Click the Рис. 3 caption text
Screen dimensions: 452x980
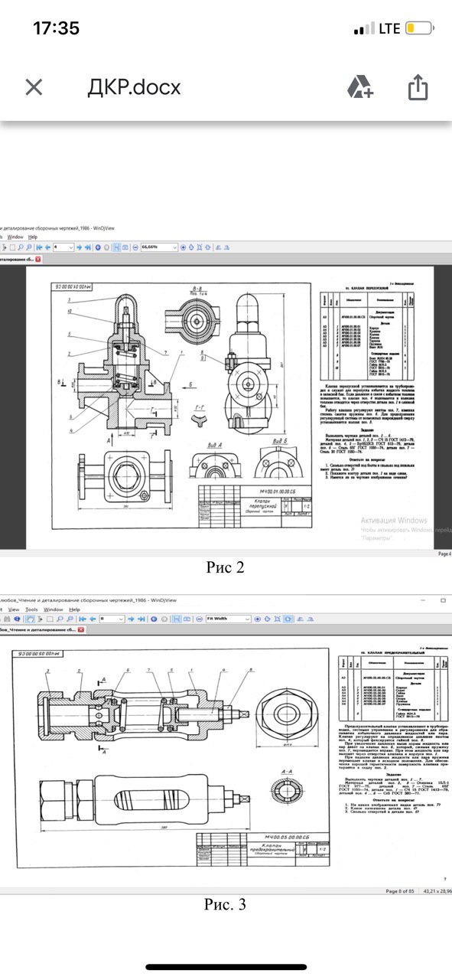pos(225,905)
